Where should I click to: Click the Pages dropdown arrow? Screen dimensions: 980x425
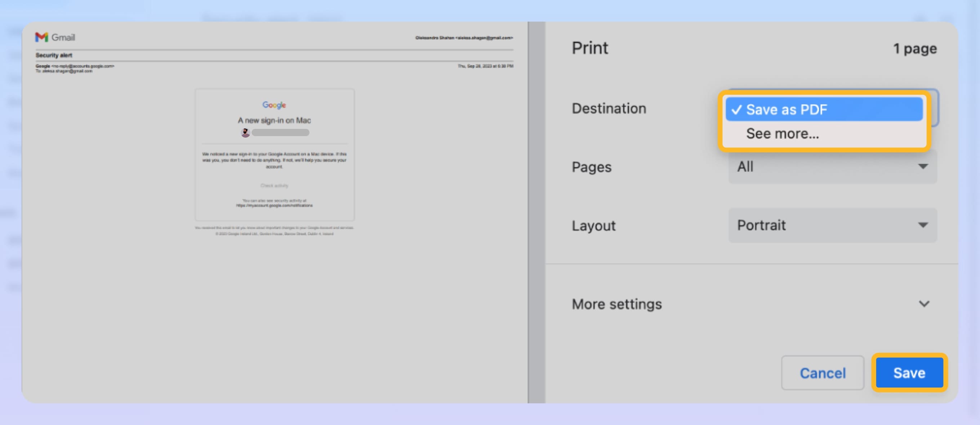point(923,166)
